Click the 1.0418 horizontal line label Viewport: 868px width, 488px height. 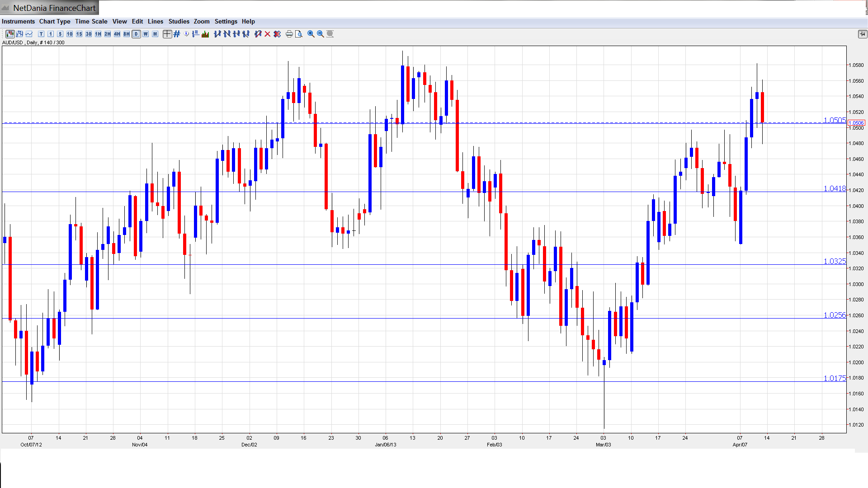[x=834, y=189]
